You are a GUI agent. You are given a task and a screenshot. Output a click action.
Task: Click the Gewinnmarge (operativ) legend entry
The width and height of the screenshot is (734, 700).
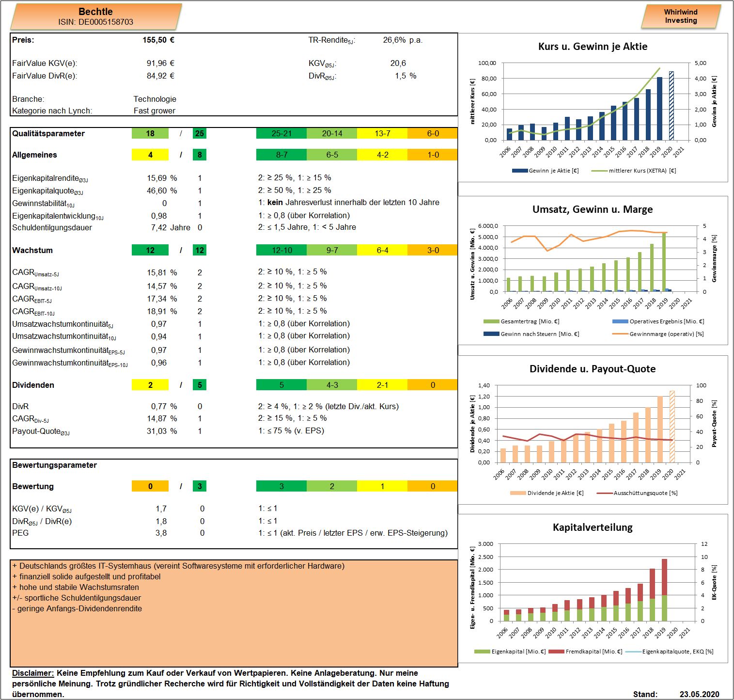point(658,334)
